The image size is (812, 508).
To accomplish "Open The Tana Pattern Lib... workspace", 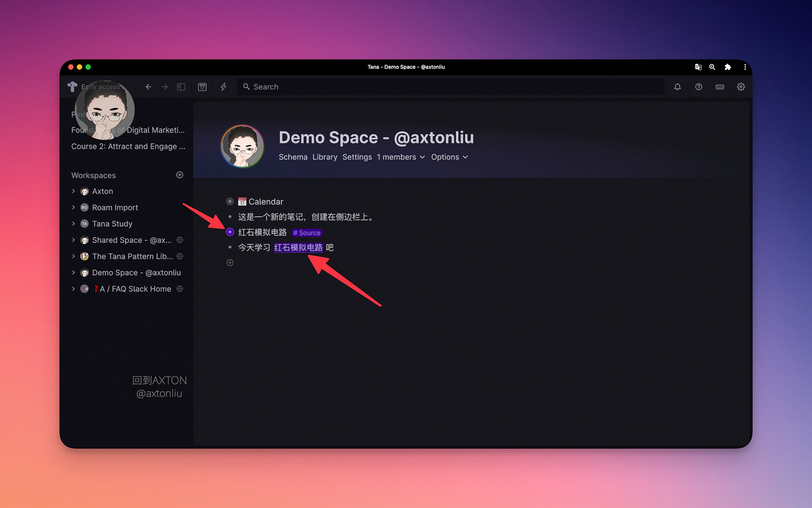I will pyautogui.click(x=132, y=257).
